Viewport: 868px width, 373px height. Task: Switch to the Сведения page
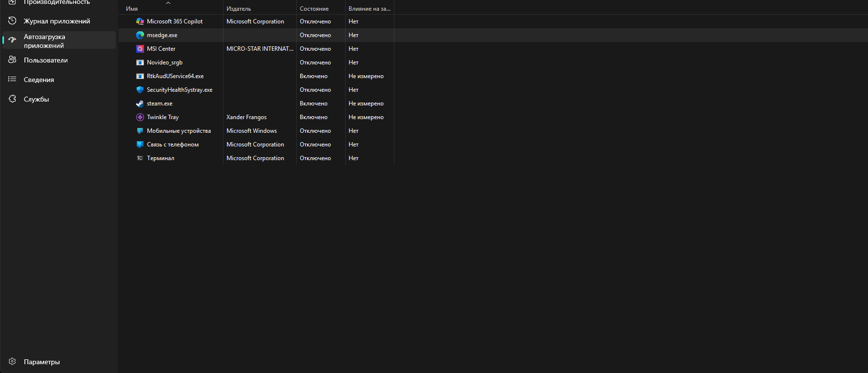(59, 80)
